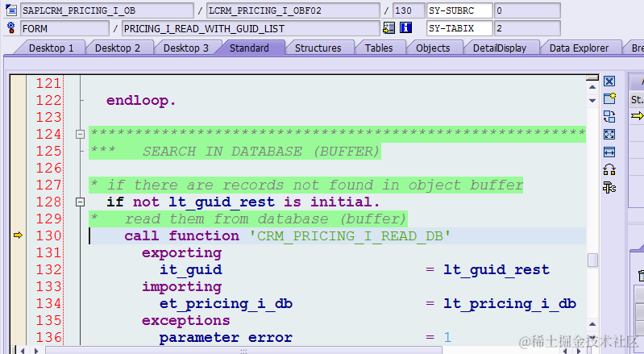Click the swap tool icon
Screen dimensions: 644x354
609,117
